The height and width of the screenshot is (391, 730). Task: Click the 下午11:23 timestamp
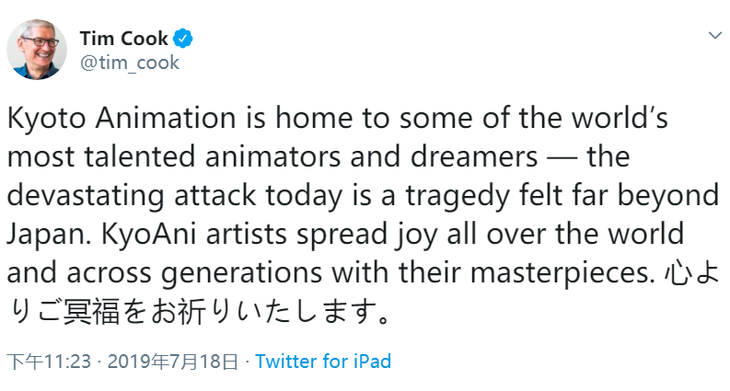49,361
